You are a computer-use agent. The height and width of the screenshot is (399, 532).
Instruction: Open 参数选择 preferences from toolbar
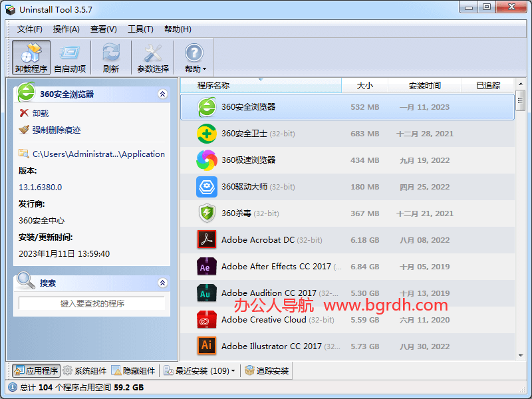(153, 57)
